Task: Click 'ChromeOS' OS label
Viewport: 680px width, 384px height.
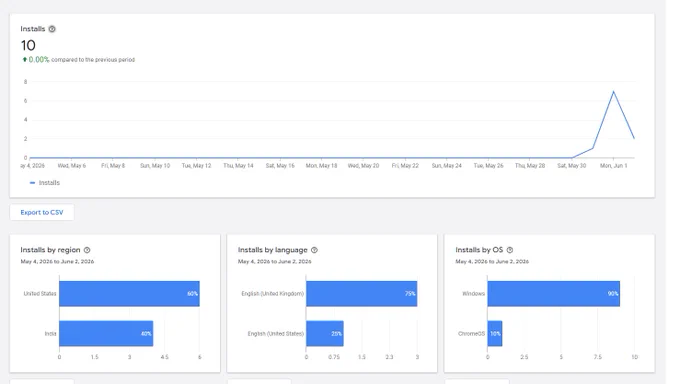Action: (x=471, y=334)
